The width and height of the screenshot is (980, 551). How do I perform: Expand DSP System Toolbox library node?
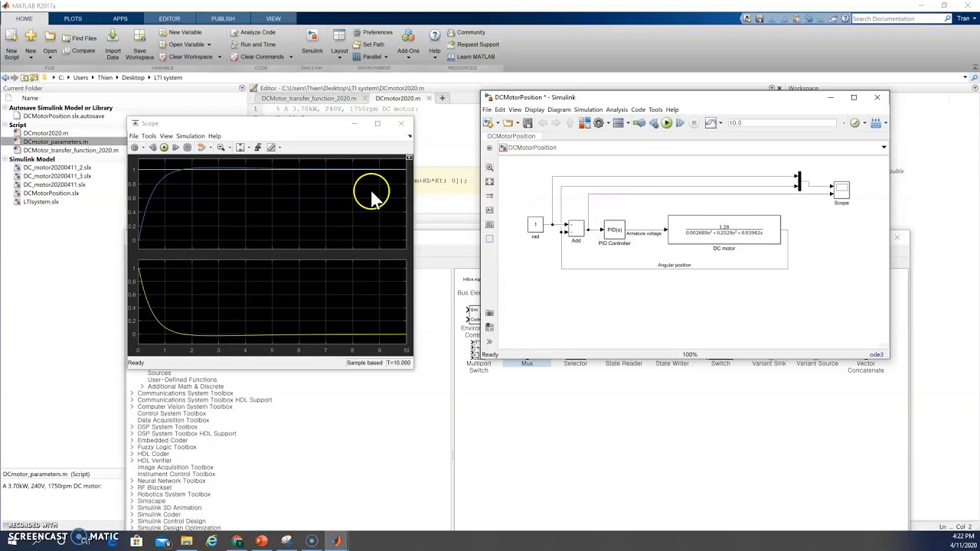(x=132, y=427)
